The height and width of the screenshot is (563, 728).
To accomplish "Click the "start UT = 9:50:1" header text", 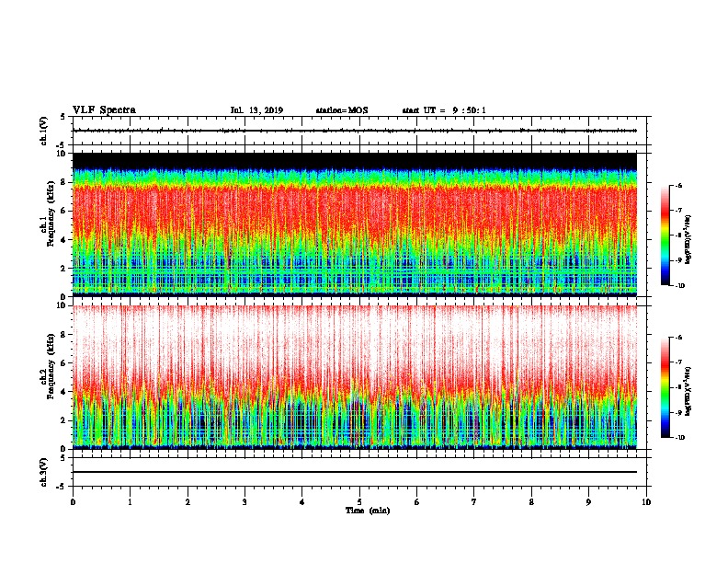I will point(444,110).
